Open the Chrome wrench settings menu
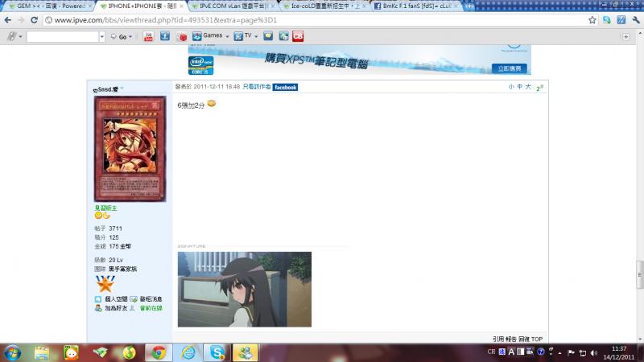Viewport: 644px width, 362px height. pos(636,20)
